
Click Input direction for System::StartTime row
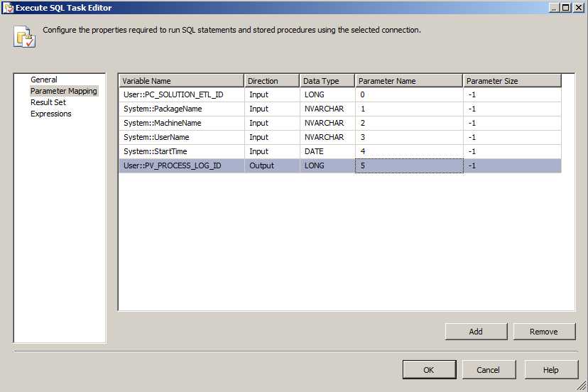(x=272, y=151)
